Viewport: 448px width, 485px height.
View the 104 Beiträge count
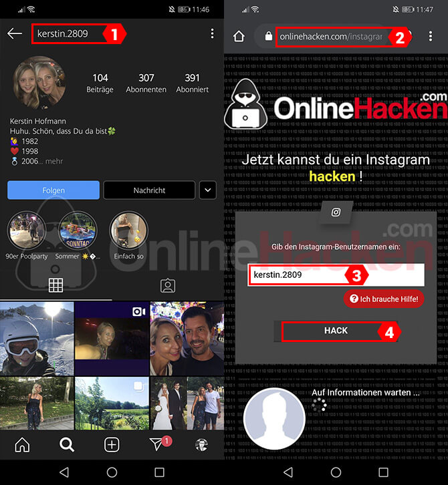pos(100,83)
